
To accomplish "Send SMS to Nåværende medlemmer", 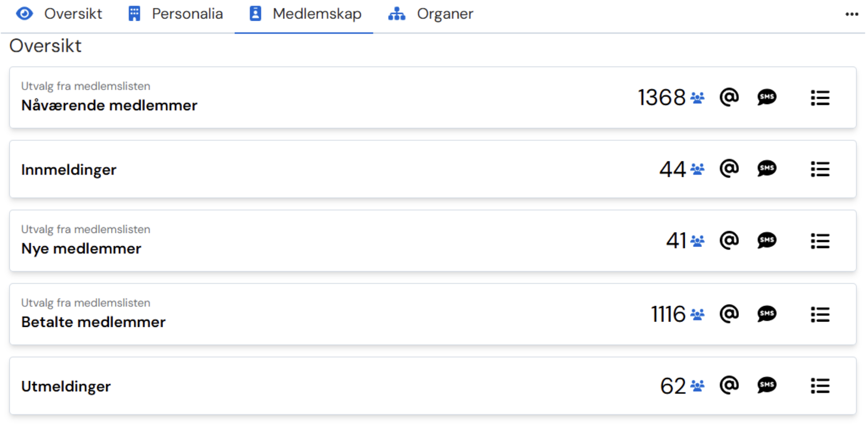I will coord(767,97).
